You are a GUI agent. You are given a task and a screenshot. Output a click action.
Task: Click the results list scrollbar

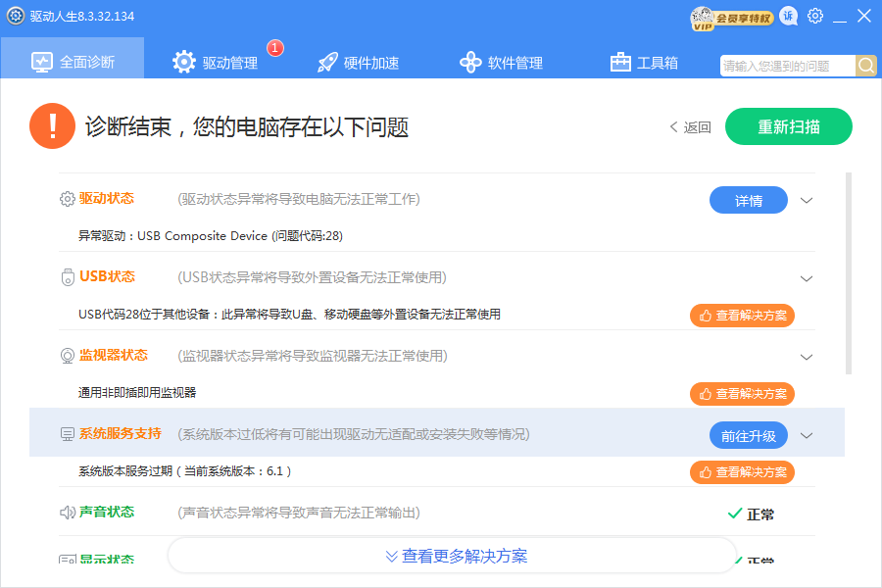coord(849,273)
